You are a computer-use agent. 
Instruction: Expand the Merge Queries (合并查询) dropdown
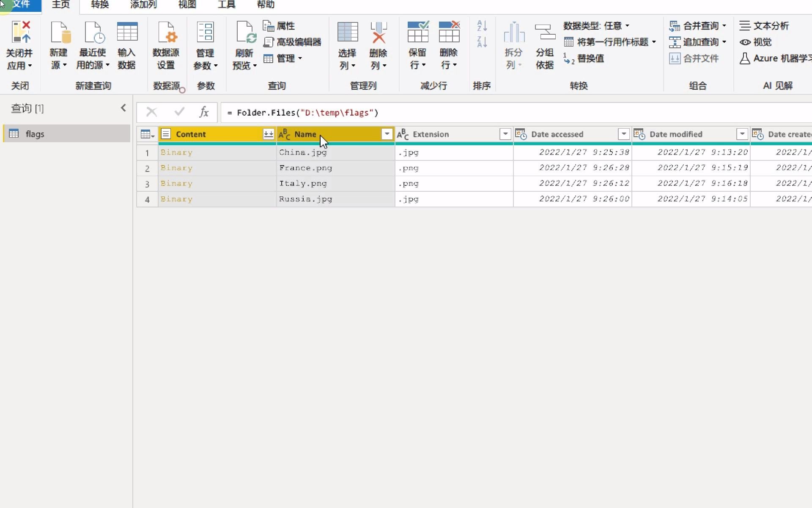[x=724, y=26]
